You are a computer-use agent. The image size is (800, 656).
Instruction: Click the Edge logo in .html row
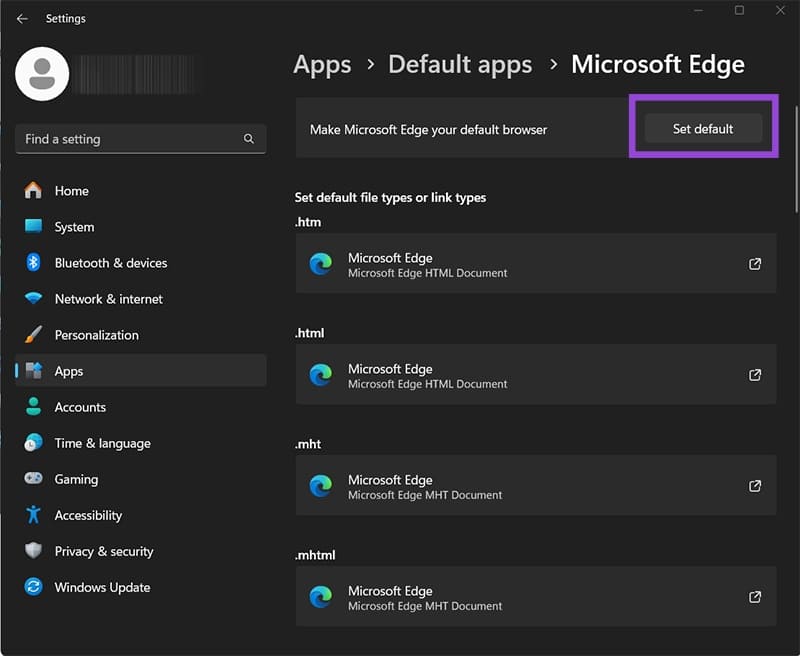tap(321, 375)
